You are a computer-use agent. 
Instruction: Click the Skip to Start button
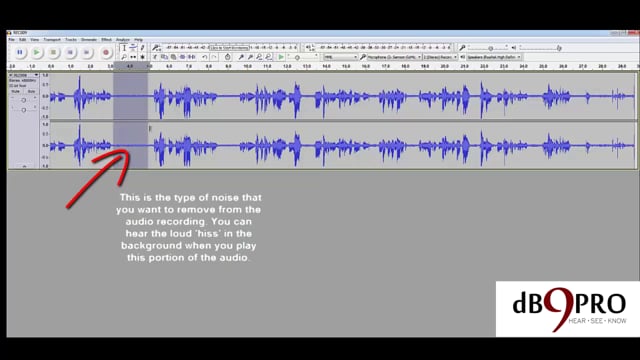point(70,52)
